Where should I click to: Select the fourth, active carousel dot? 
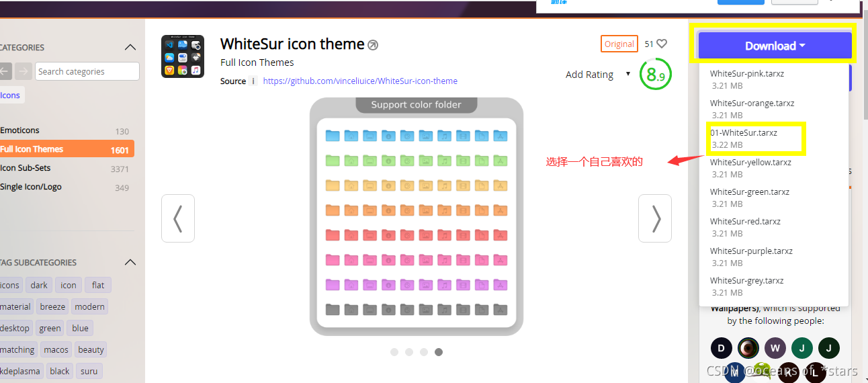[439, 351]
